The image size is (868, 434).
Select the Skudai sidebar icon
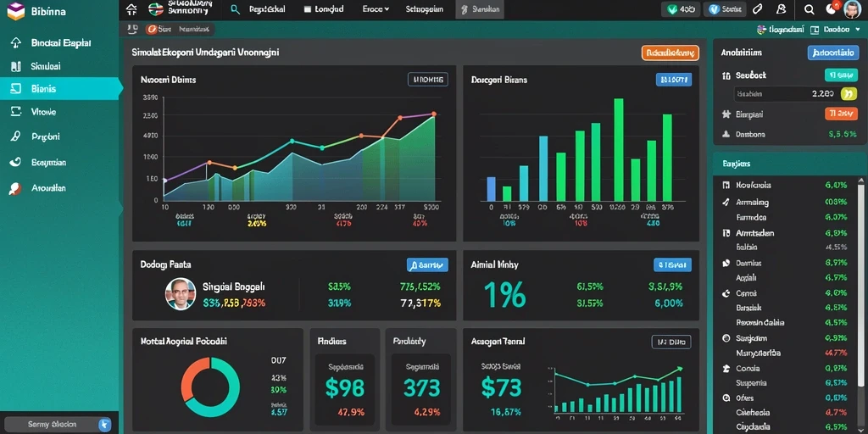point(15,66)
